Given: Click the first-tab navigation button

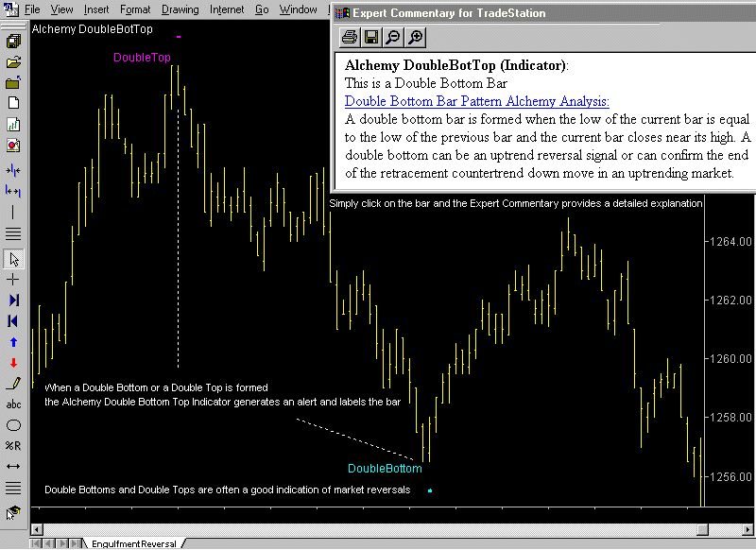Looking at the screenshot, I should [36, 543].
